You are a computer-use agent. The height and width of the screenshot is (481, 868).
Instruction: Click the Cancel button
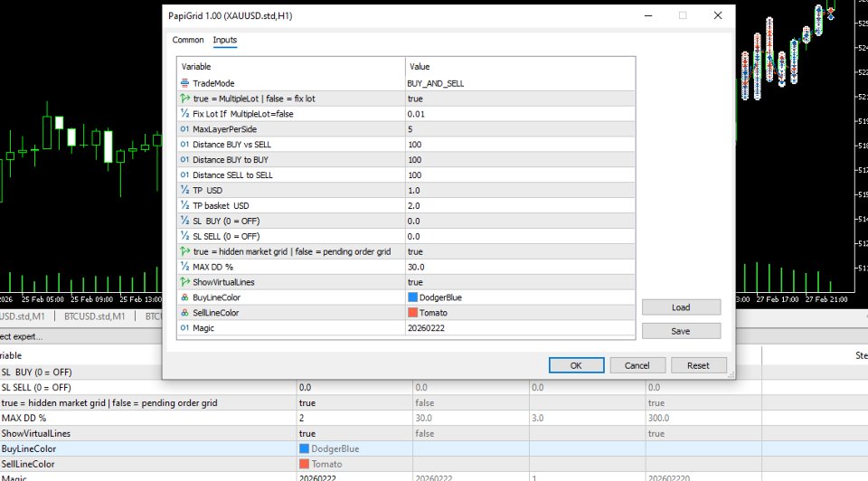637,365
